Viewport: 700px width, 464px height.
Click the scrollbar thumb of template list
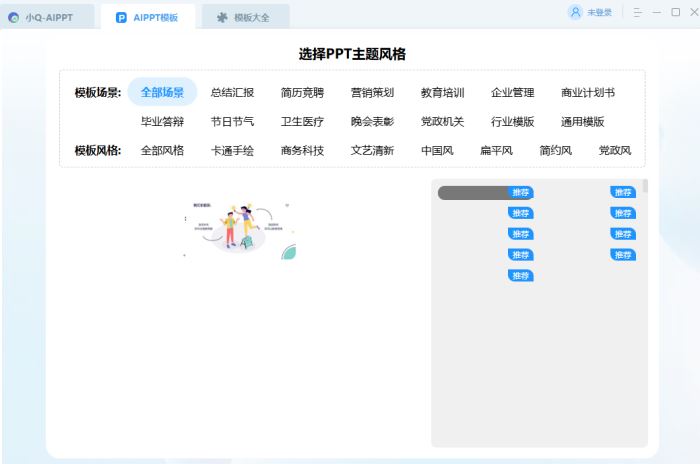pos(645,186)
